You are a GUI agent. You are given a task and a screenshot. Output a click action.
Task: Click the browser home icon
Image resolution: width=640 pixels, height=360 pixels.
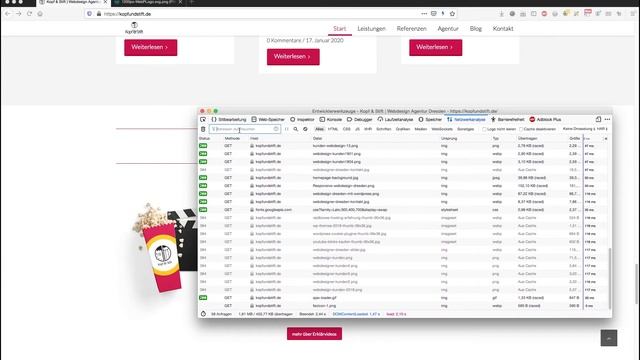pyautogui.click(x=40, y=13)
